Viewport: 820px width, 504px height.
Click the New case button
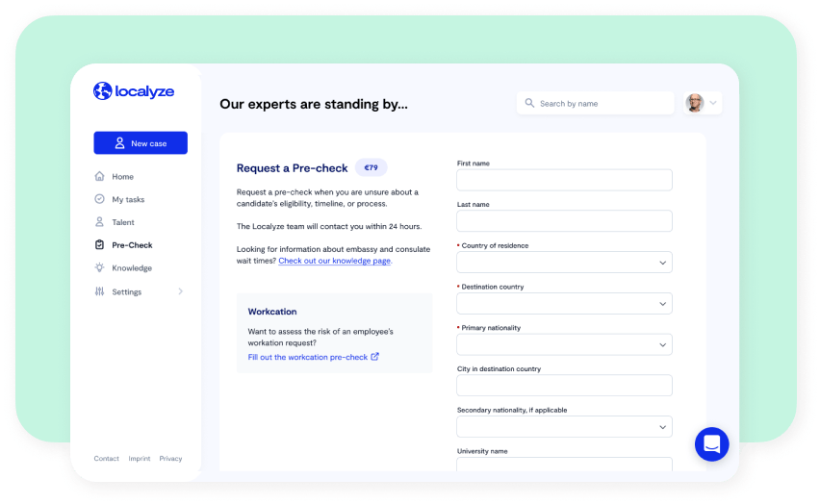pos(141,142)
